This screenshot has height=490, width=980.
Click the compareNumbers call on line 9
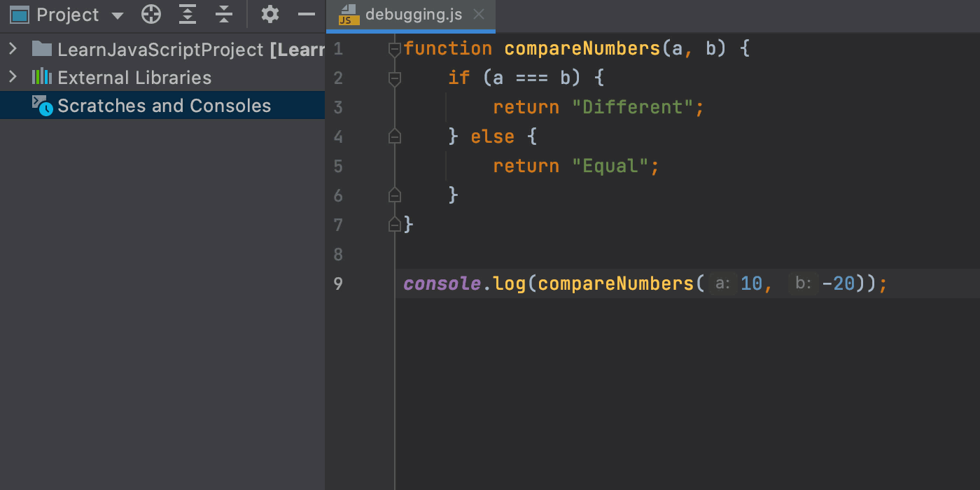coord(616,283)
